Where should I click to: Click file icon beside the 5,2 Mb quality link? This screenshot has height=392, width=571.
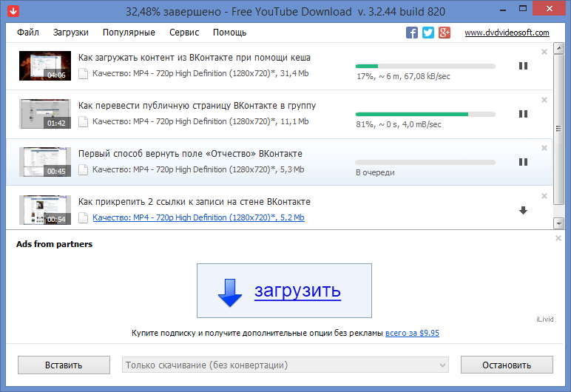(84, 218)
